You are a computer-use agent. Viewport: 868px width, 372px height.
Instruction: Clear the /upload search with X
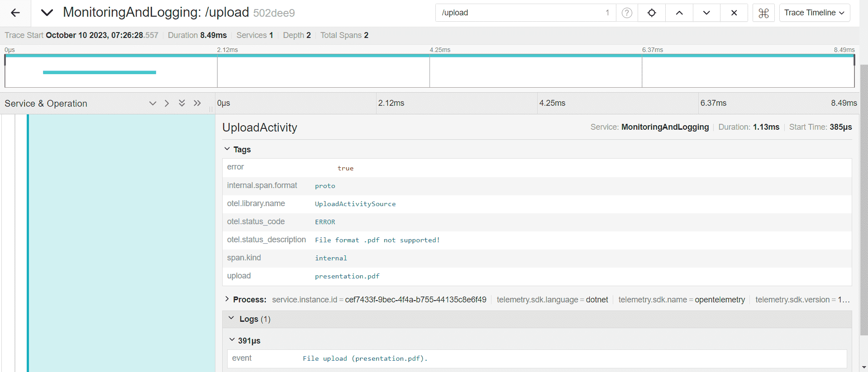(x=734, y=13)
